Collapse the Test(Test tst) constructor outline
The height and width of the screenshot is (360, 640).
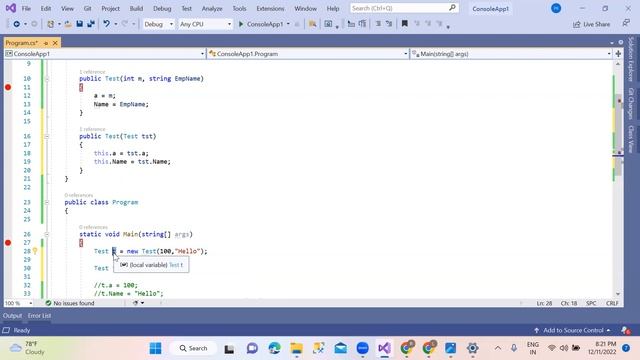tap(47, 136)
